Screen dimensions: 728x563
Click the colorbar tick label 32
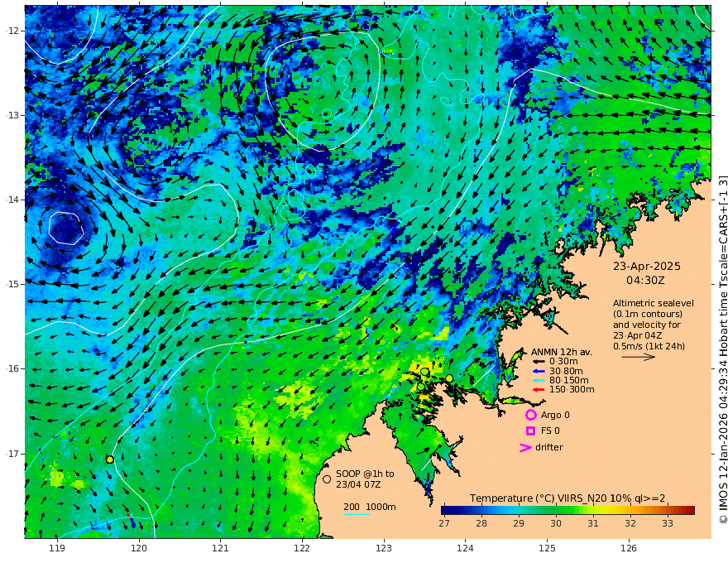coord(630,523)
